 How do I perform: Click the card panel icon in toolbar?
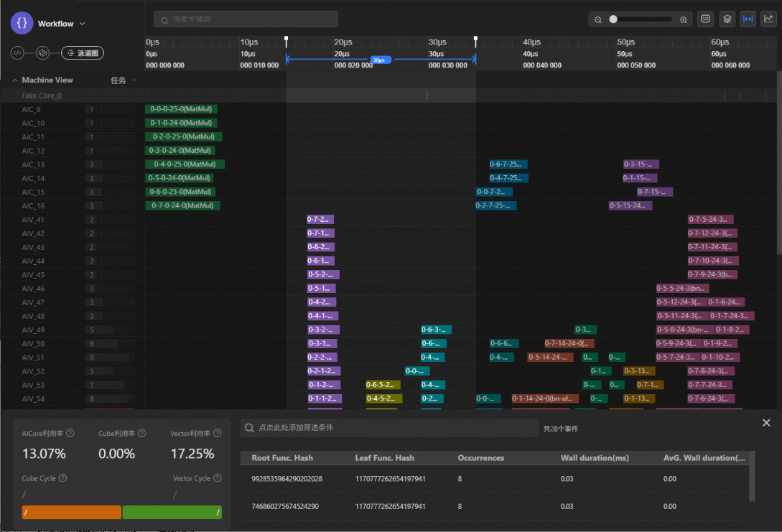pyautogui.click(x=705, y=19)
